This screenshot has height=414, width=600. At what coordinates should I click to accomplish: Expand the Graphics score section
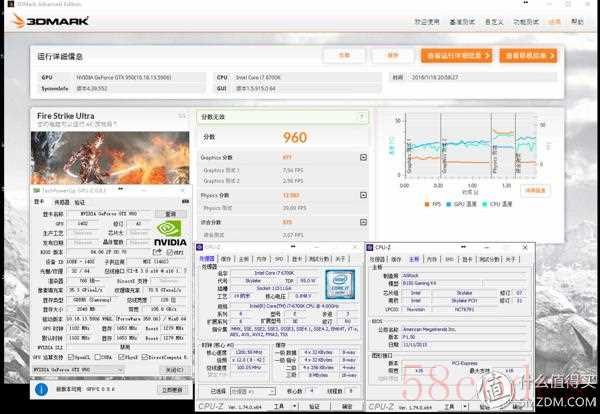364,157
